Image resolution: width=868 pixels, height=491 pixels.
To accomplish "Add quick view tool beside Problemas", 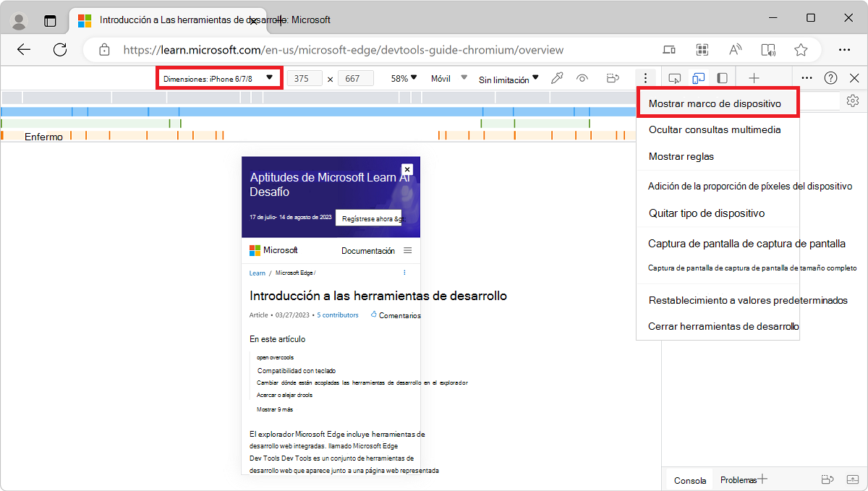I will [x=762, y=479].
